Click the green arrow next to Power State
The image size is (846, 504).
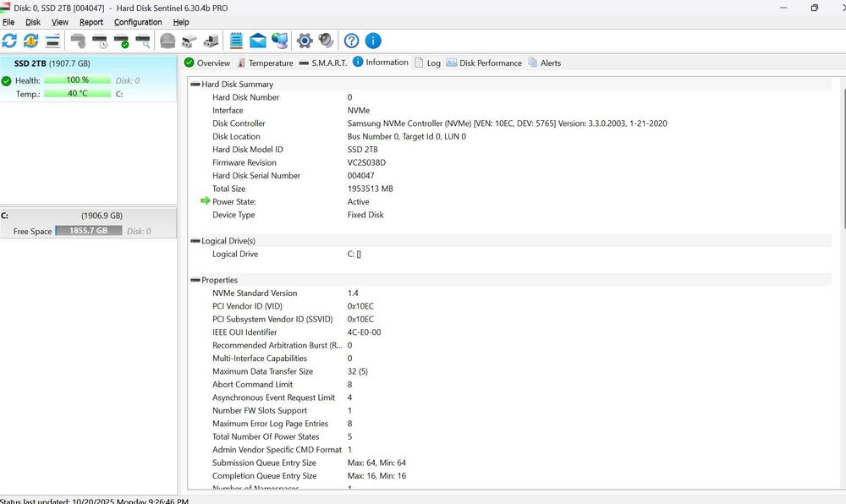205,200
